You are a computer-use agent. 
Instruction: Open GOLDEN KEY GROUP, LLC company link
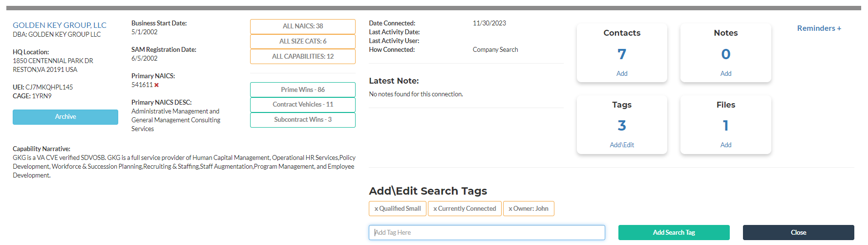coord(60,25)
